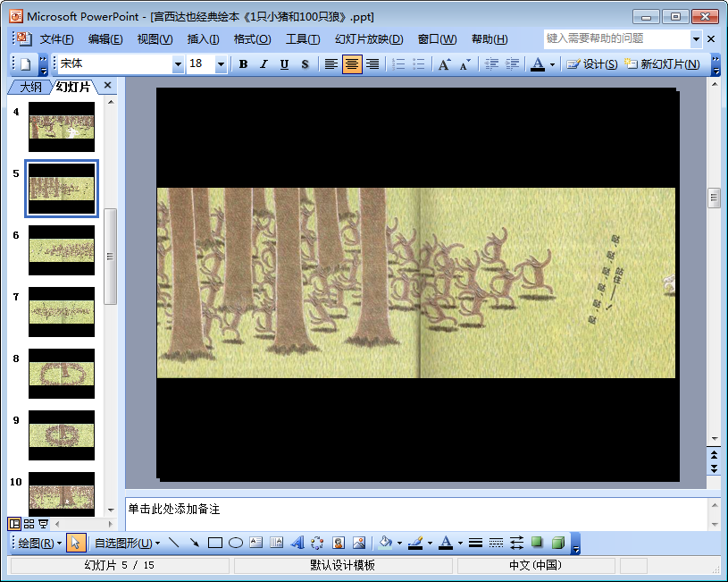
Task: Choose line style
Action: pyautogui.click(x=475, y=543)
